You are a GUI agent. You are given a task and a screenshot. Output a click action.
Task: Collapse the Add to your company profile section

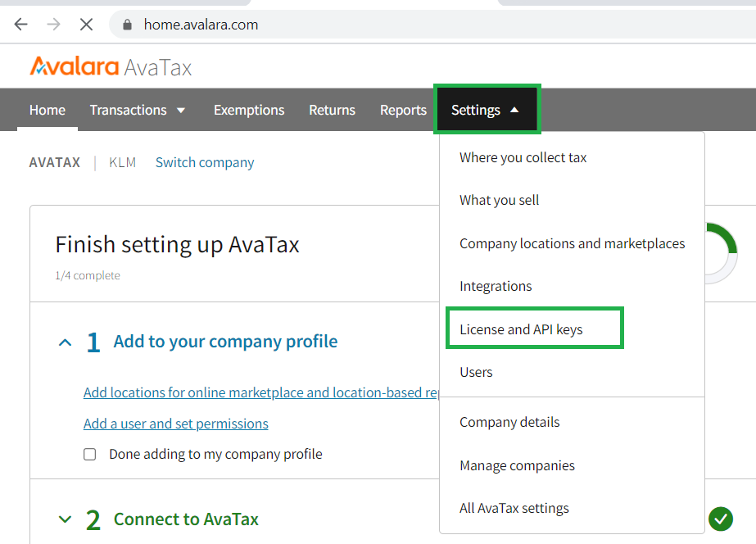tap(65, 342)
